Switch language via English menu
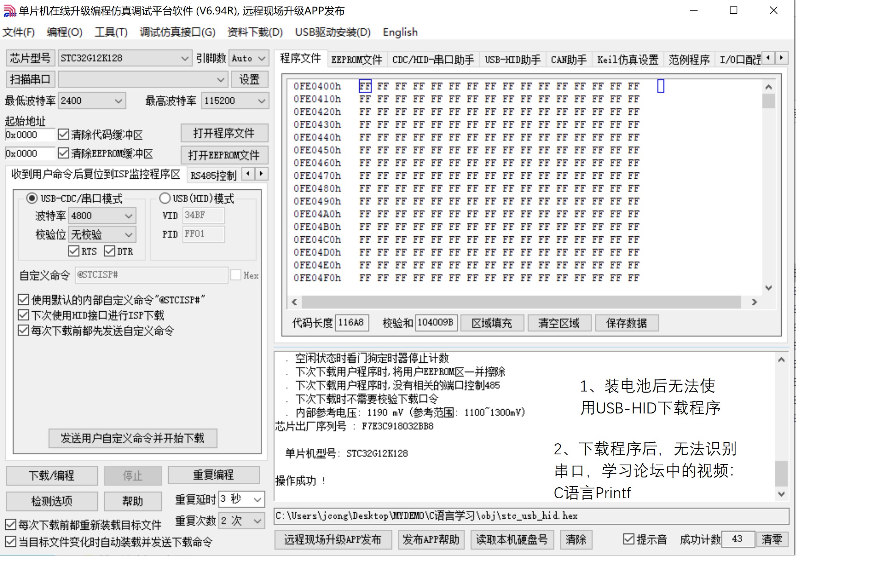 [x=400, y=32]
